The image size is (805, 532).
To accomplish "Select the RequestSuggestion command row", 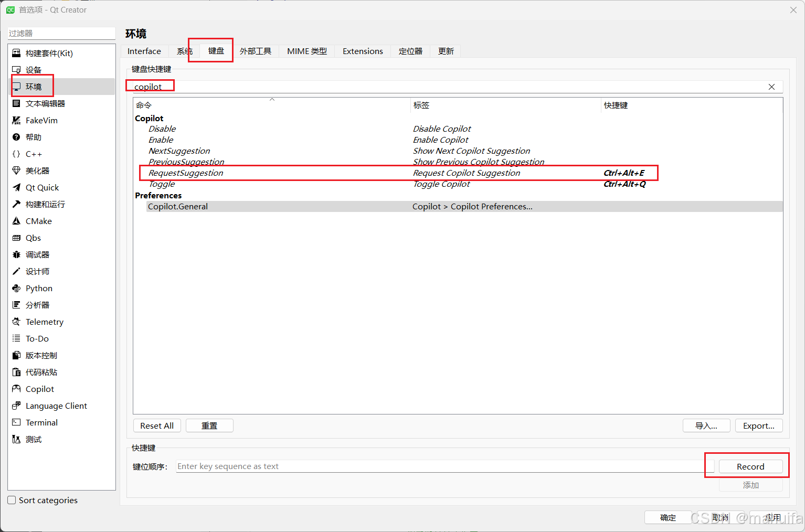I will [458, 173].
